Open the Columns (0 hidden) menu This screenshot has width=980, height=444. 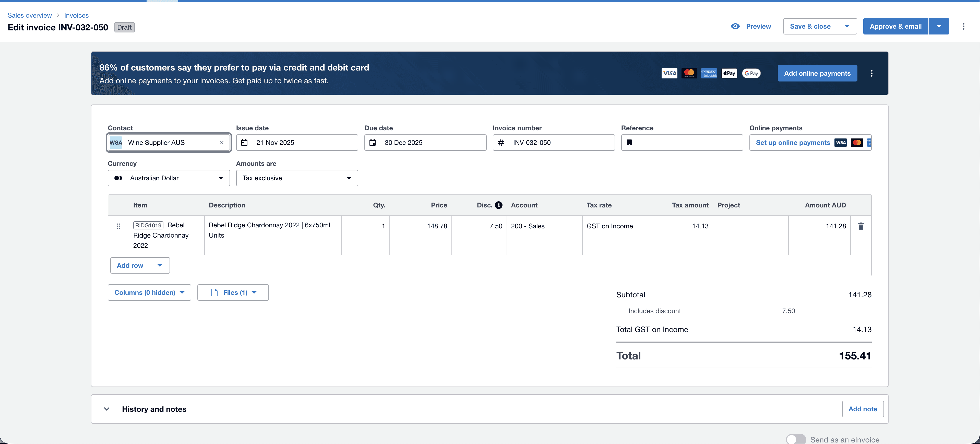coord(149,293)
